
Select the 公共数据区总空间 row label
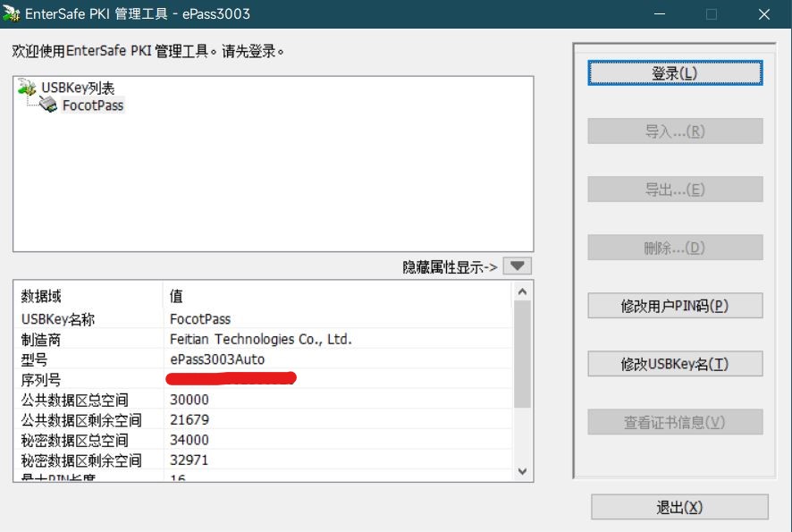click(x=74, y=401)
